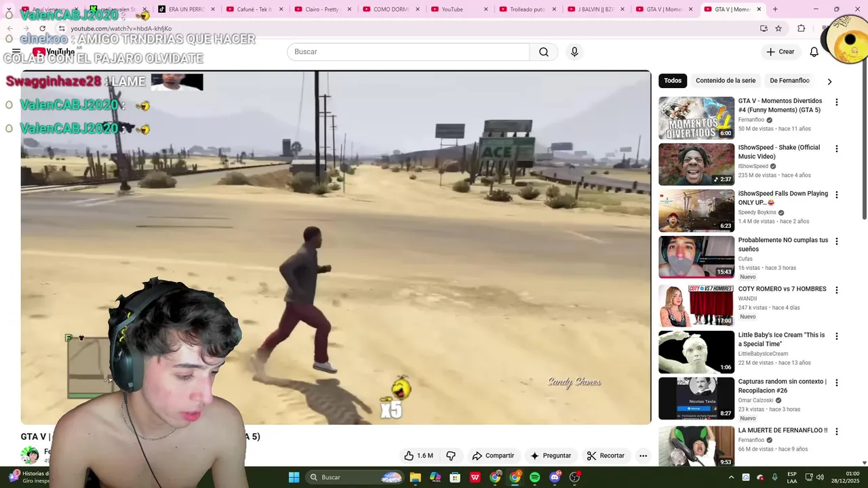Open options for COTY ROMERO vs 7 HOMBRES
Viewport: 868px width, 488px height.
point(836,290)
